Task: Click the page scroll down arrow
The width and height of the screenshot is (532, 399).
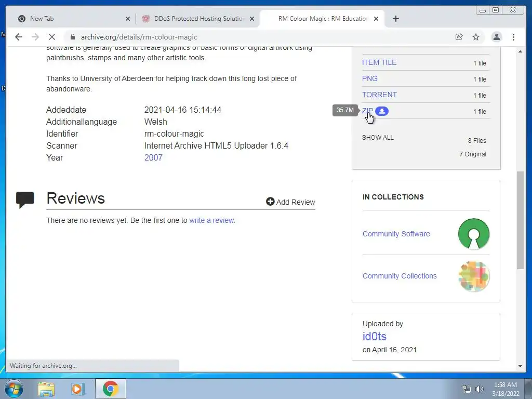Action: point(520,366)
